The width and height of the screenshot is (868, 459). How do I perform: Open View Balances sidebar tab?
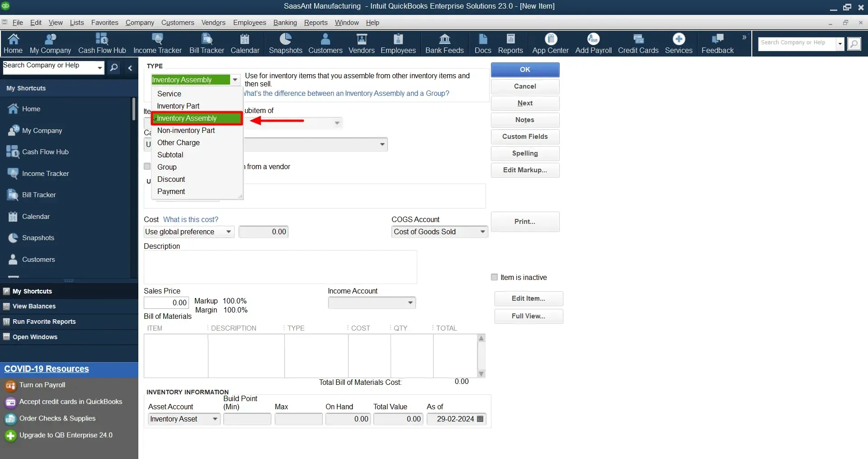tap(69, 306)
